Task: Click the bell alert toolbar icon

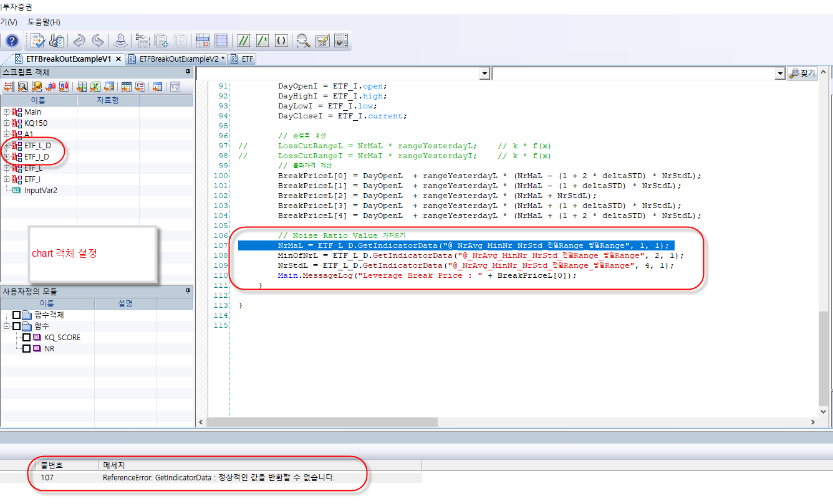Action: point(121,41)
